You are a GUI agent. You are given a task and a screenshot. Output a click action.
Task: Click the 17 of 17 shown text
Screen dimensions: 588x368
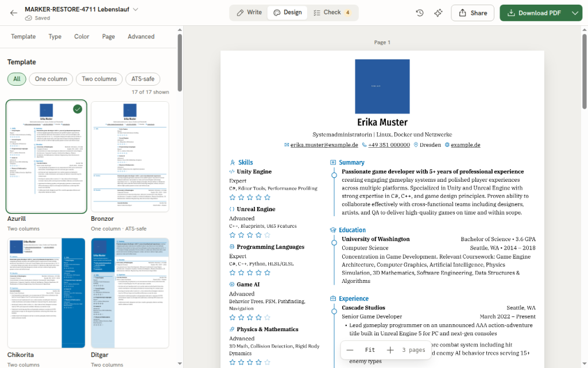pos(150,92)
